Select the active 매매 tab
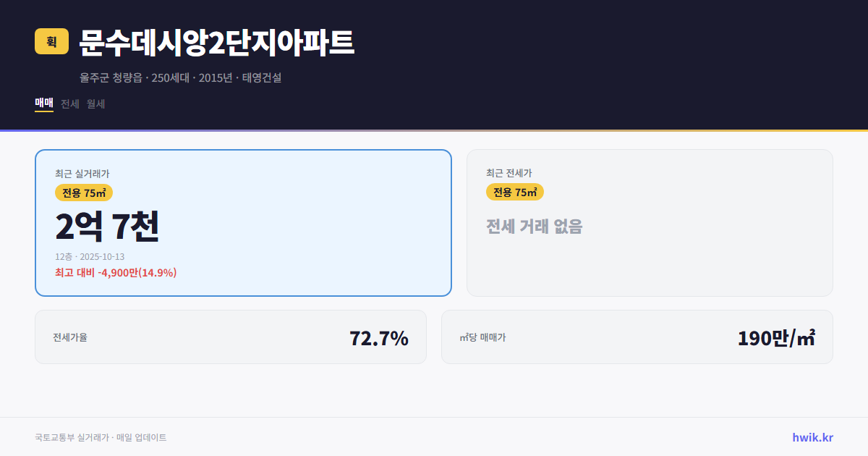868x456 pixels. [x=43, y=104]
